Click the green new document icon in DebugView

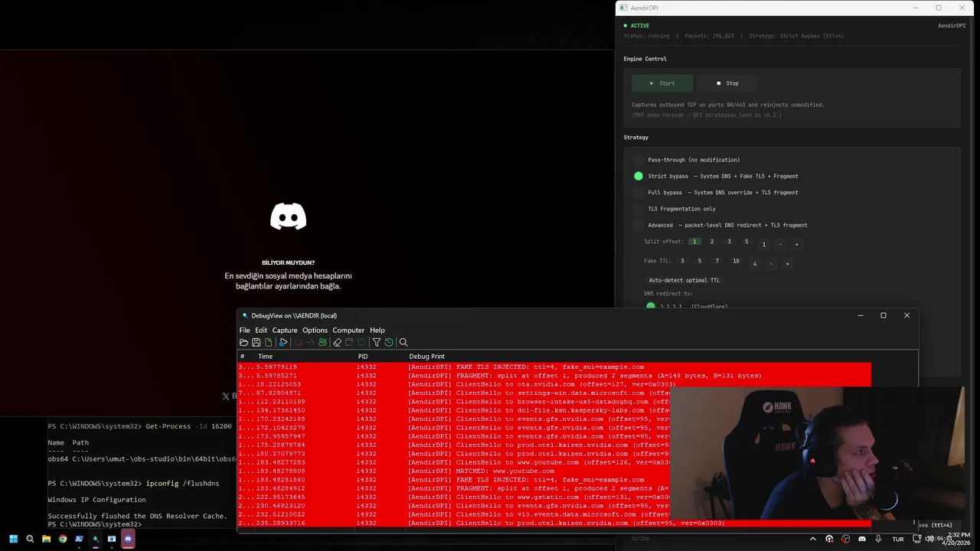[268, 342]
